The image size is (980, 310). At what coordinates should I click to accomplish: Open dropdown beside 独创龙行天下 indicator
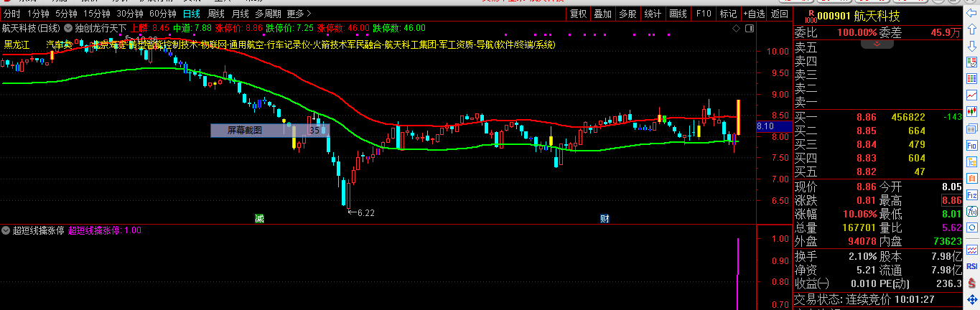click(x=68, y=28)
